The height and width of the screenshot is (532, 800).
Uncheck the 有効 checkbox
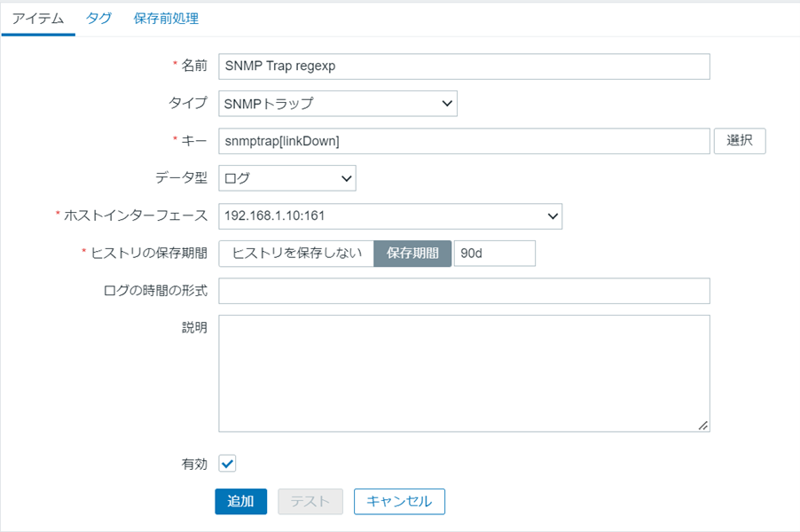coord(227,464)
